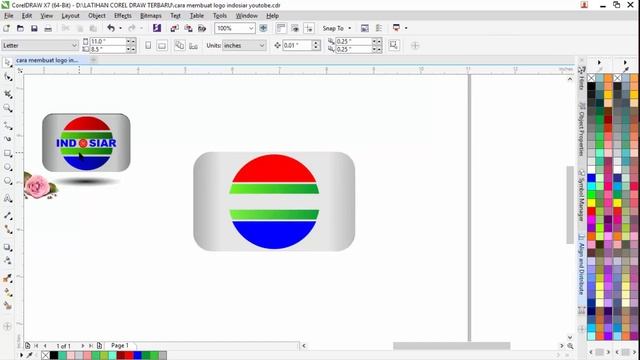This screenshot has height=360, width=640.
Task: Select the Color Eyedropper tool
Action: click(x=7, y=278)
